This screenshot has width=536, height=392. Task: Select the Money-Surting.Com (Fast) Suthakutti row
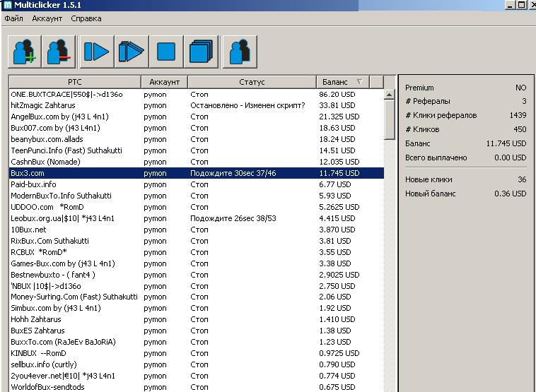click(x=197, y=297)
